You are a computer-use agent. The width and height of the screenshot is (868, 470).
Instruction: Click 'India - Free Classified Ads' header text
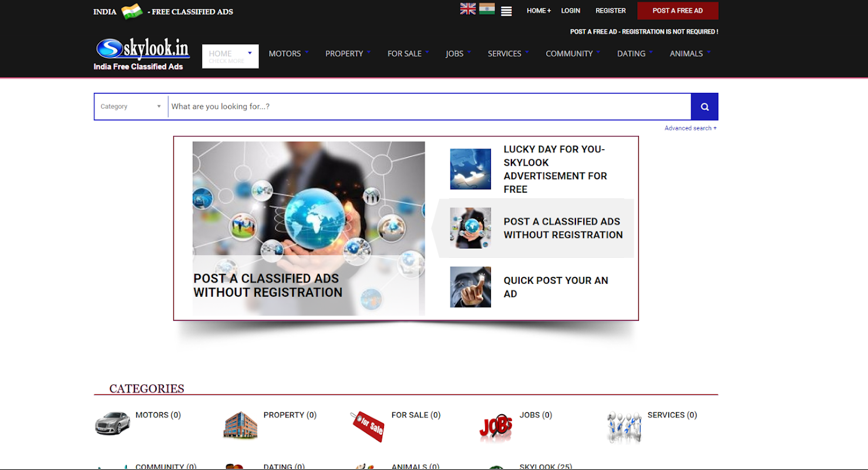coord(163,12)
